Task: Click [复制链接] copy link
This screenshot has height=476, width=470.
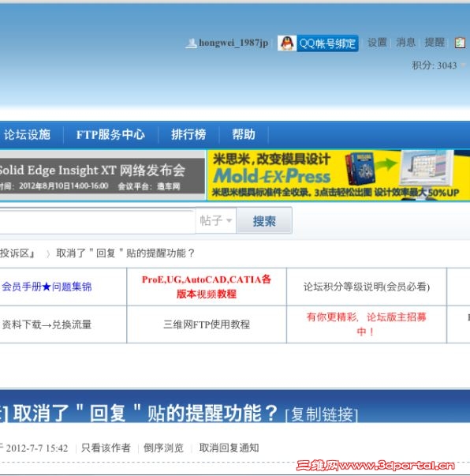Action: (x=322, y=414)
